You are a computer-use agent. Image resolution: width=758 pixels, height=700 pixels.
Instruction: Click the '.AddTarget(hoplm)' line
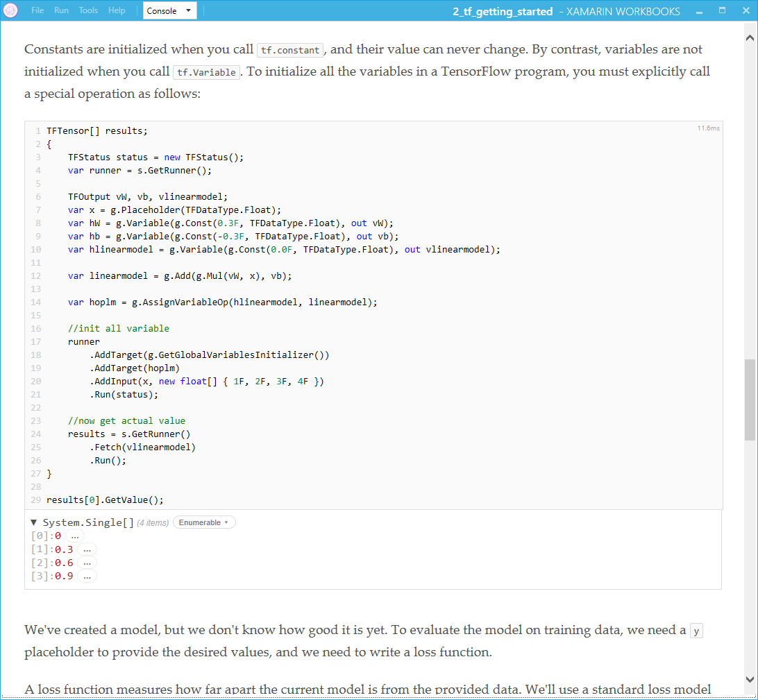point(135,368)
